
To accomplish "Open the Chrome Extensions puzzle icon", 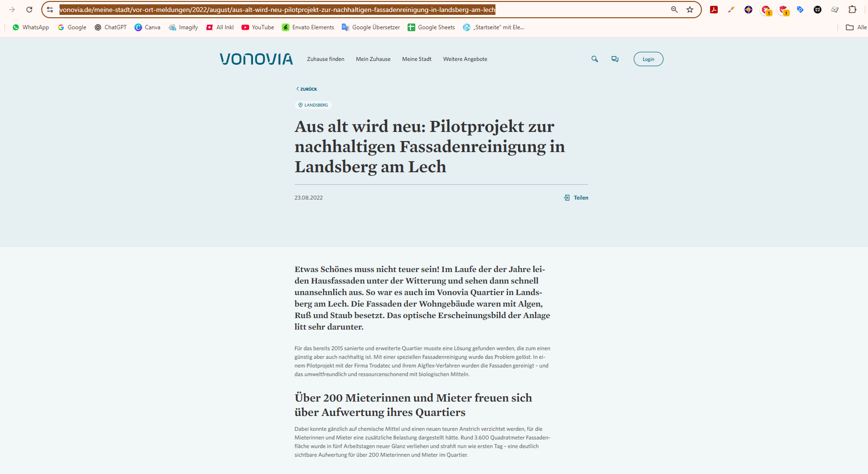I will (852, 10).
